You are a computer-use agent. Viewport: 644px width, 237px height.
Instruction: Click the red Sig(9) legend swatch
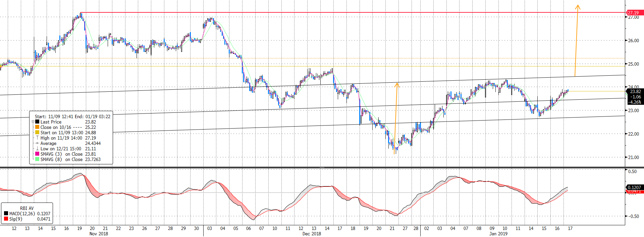click(x=6, y=219)
